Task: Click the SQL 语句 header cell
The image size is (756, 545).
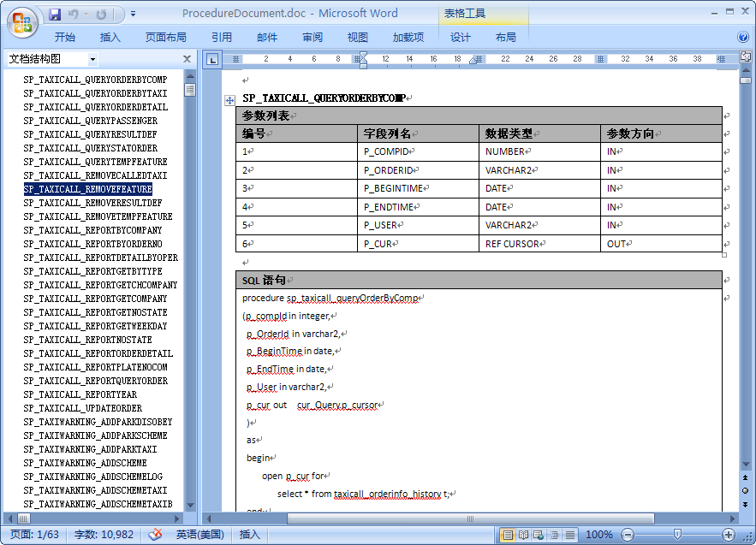Action: click(x=479, y=280)
